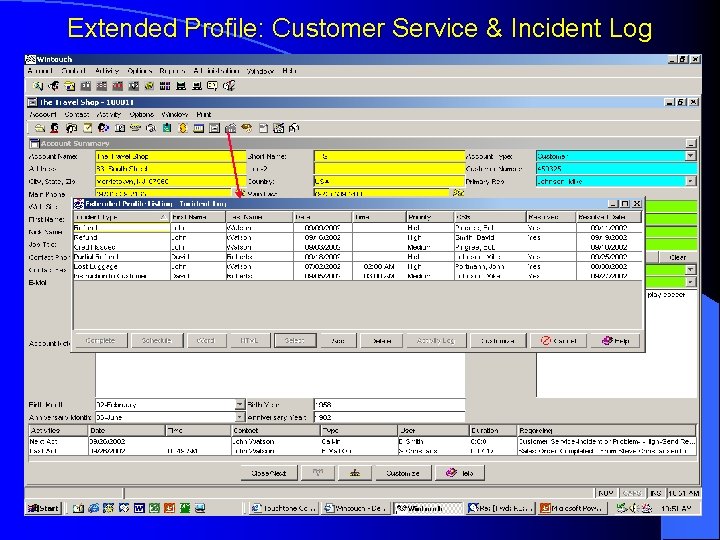This screenshot has width=720, height=540.
Task: Click the Priority column header
Action: [430, 217]
